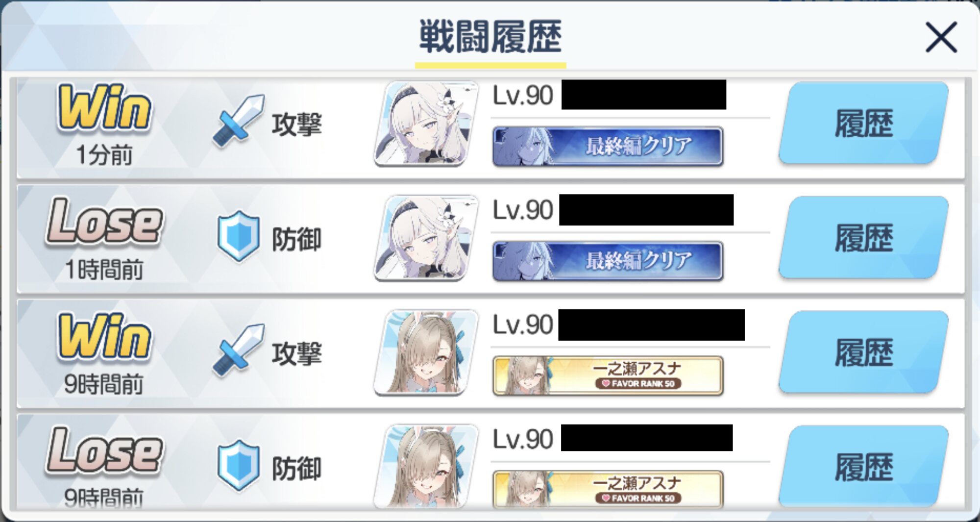Open 履歴 for the 1分前 win
The height and width of the screenshot is (522, 980).
[x=863, y=124]
